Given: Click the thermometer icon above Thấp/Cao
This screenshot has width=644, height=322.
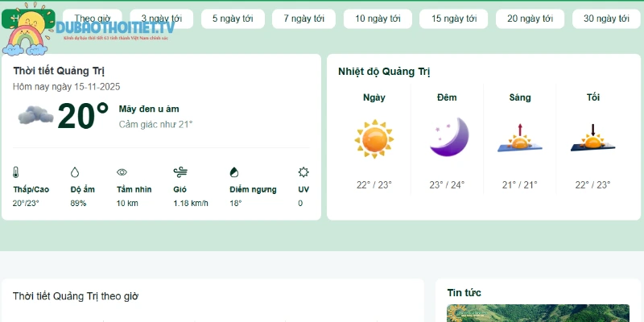Looking at the screenshot, I should click(16, 172).
